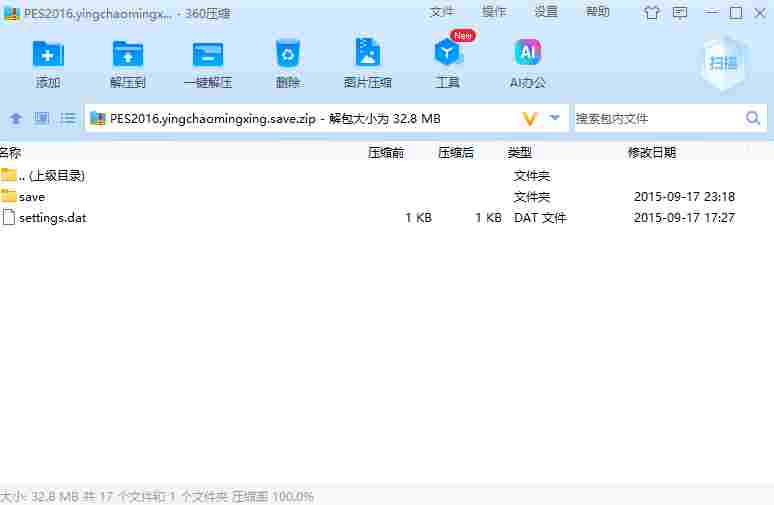Viewport: 774px width, 505px height.
Task: Click the archive path text PES2016.yingchaomingxing.save.zip
Action: click(213, 119)
